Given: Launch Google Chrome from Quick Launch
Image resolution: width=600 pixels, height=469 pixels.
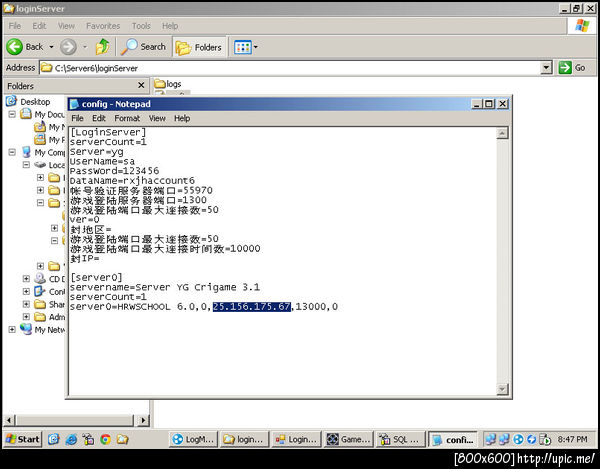Looking at the screenshot, I should tap(105, 440).
